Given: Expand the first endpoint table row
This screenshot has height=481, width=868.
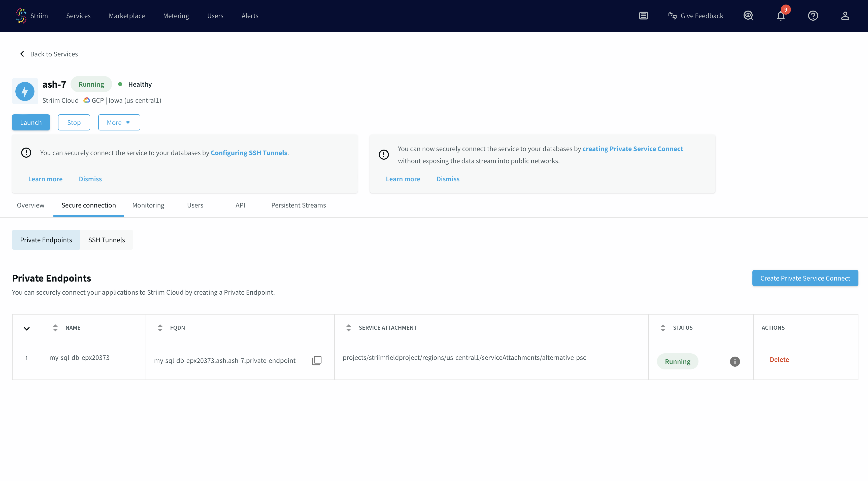Looking at the screenshot, I should [27, 328].
